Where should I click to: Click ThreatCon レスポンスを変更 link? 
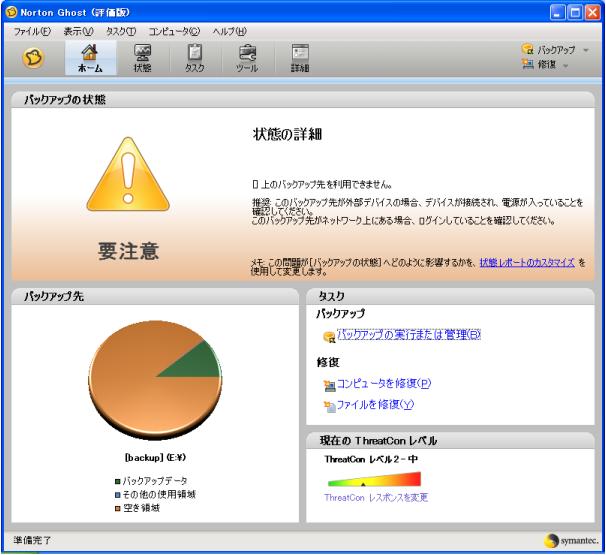point(376,497)
